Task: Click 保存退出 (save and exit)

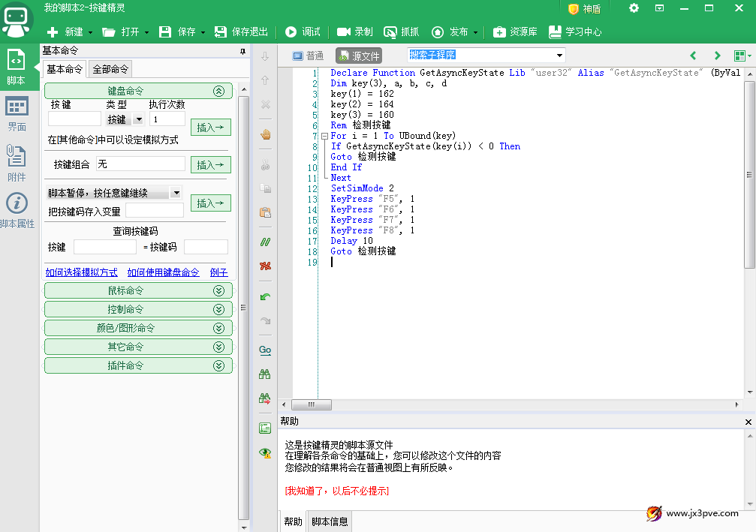Action: coord(241,32)
